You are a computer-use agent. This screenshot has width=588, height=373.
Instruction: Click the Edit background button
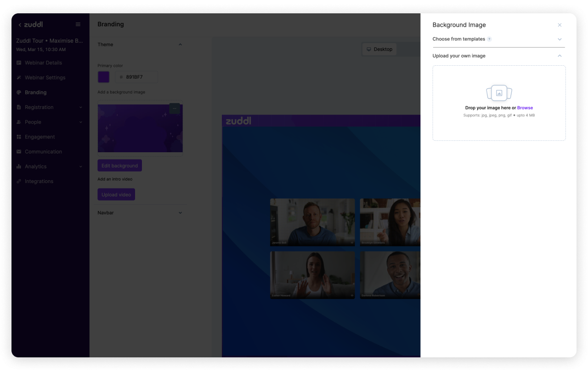(x=119, y=166)
